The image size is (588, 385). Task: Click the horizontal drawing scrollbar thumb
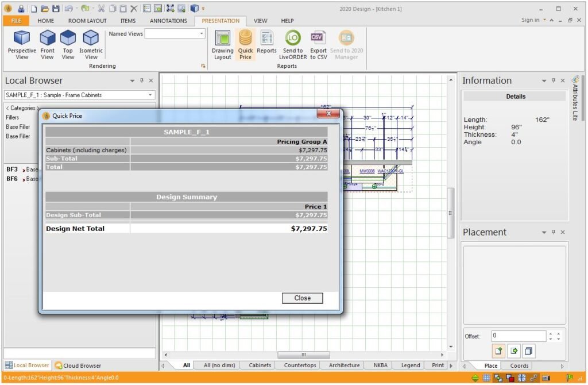pos(304,355)
